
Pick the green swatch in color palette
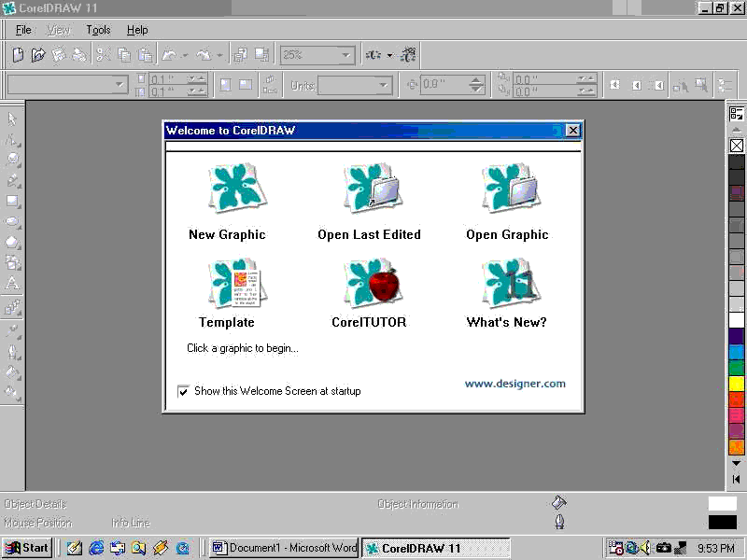[x=737, y=367]
